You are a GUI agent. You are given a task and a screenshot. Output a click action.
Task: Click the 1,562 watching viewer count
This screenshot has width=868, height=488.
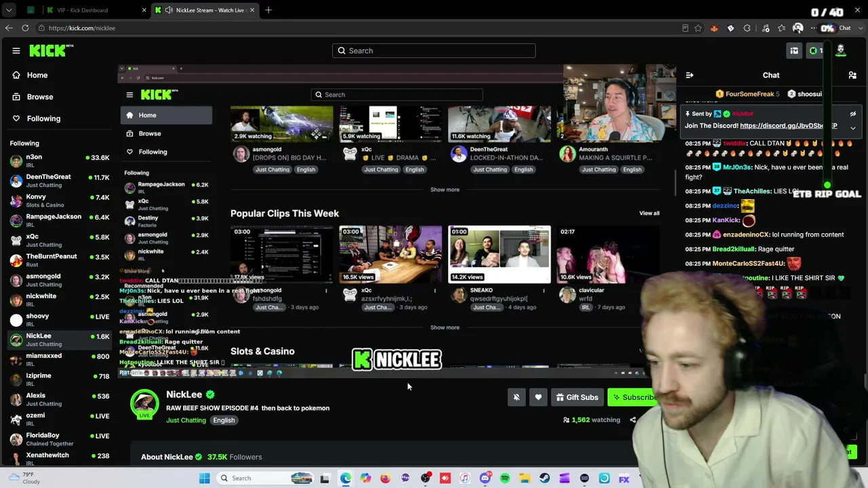[x=591, y=420]
